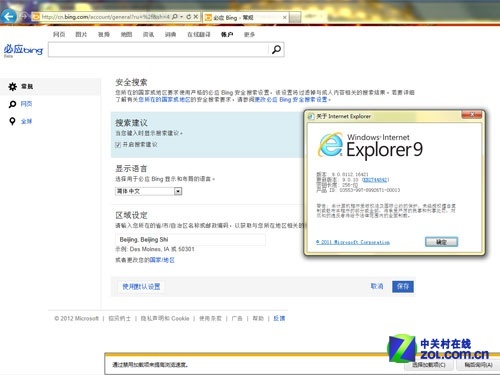Click the 区域设定 section heading
This screenshot has height=375, width=500.
tap(131, 215)
